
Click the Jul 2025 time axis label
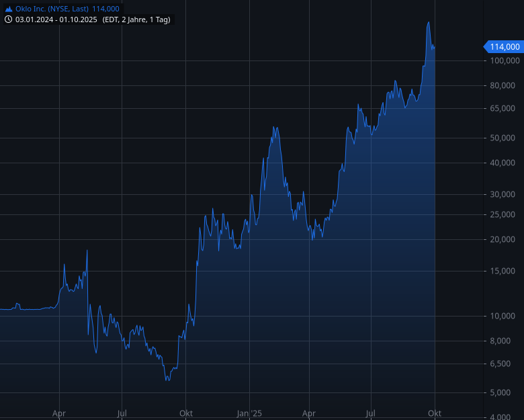coord(371,413)
